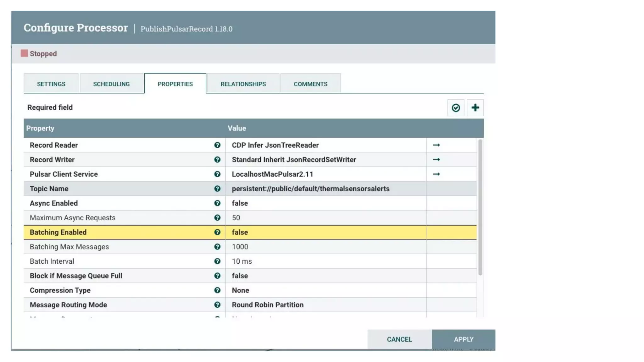
Task: Click the verify properties checkmark icon
Action: click(456, 108)
